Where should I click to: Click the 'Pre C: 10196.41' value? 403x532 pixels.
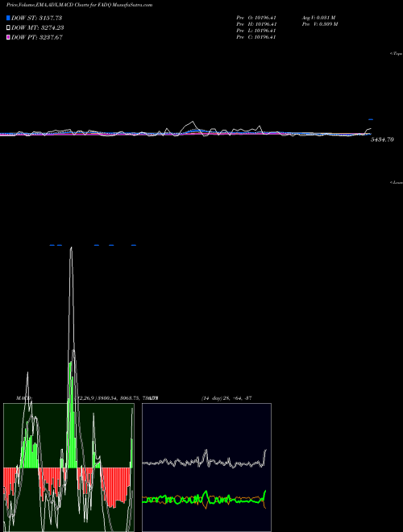256,37
